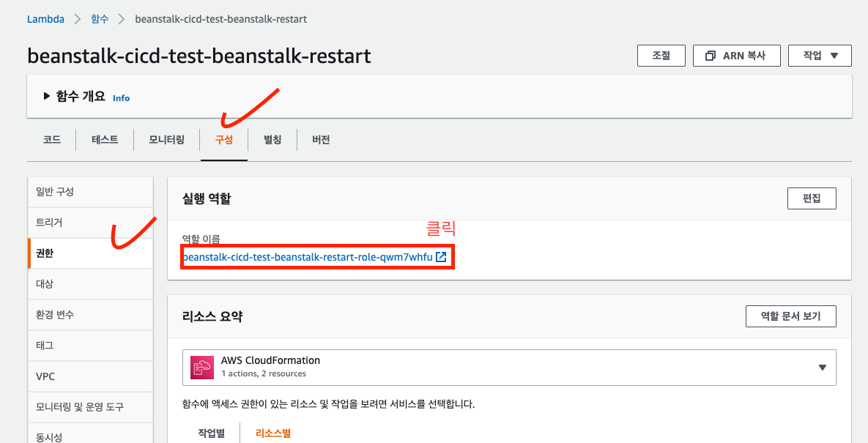Select 일반 구성 in the sidebar
Viewport: 868px width, 443px height.
90,192
